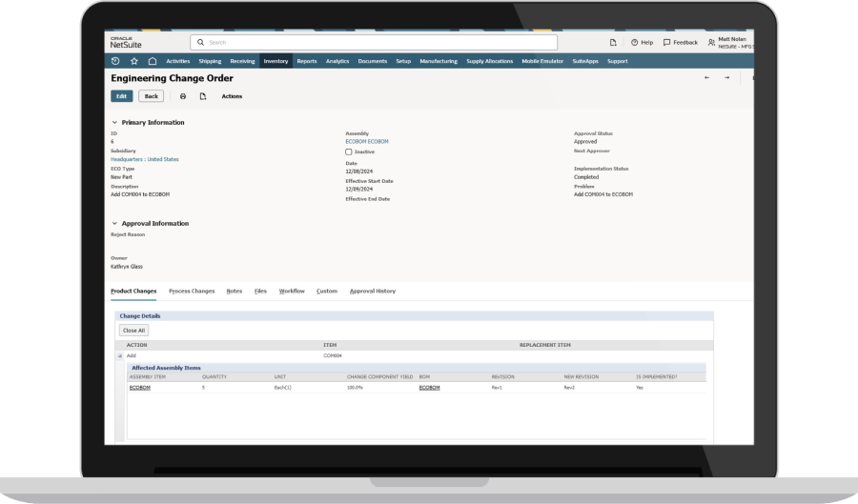Click the new document icon beside Print
This screenshot has width=858, height=504.
tap(202, 96)
